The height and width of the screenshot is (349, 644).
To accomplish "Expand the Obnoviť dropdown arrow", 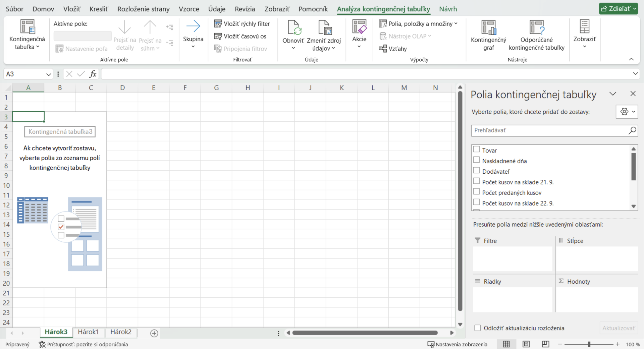I will point(293,48).
